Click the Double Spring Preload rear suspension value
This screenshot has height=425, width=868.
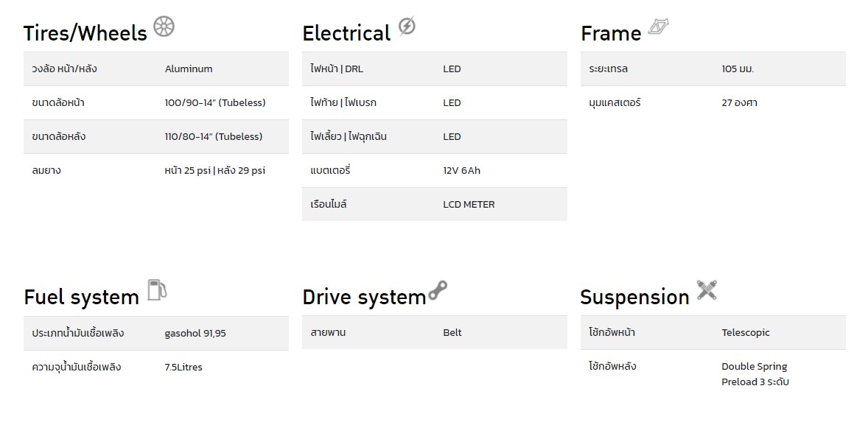click(x=755, y=374)
